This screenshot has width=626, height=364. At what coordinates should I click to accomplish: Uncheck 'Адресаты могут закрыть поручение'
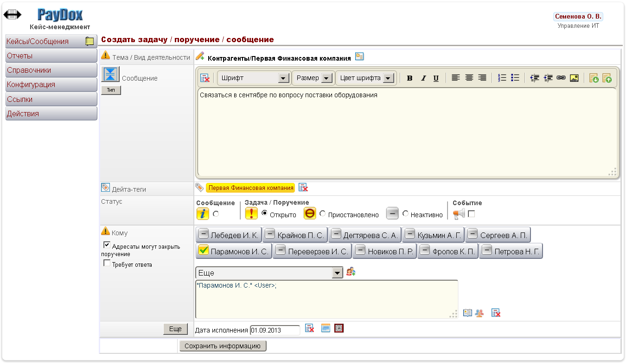[107, 245]
